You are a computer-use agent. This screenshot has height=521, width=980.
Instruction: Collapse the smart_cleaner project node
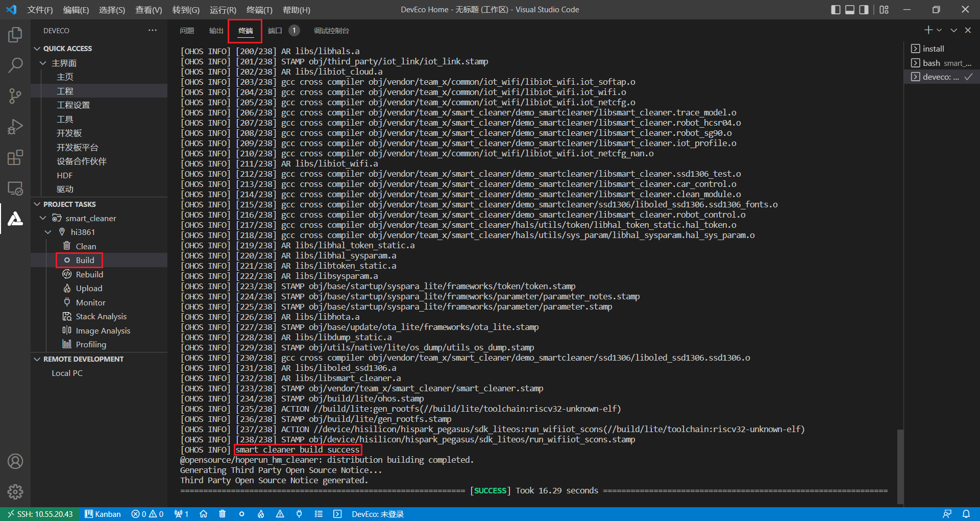pos(43,218)
